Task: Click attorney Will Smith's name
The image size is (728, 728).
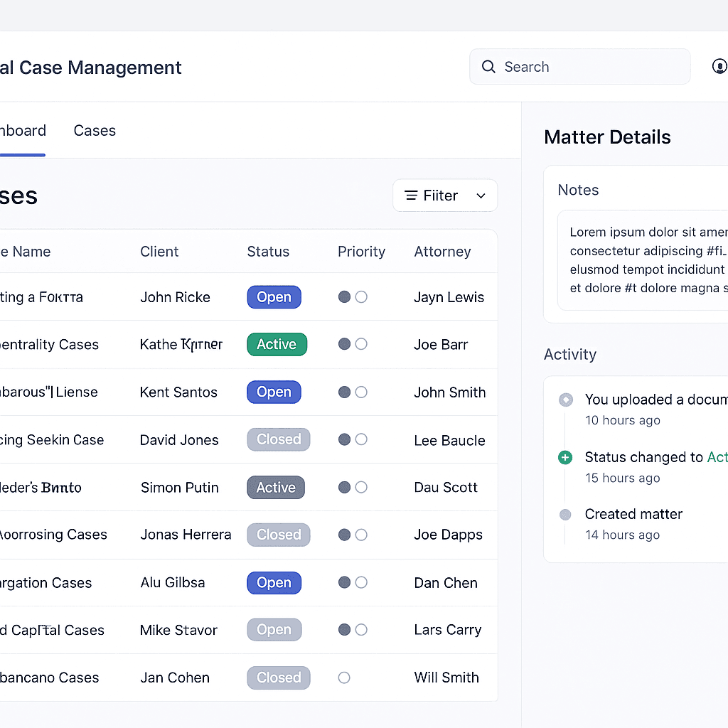Action: (x=446, y=678)
